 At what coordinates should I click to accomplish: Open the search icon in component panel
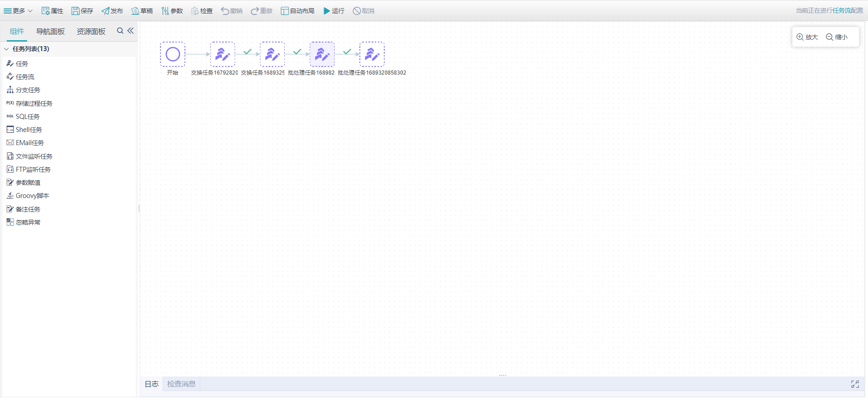tap(120, 31)
